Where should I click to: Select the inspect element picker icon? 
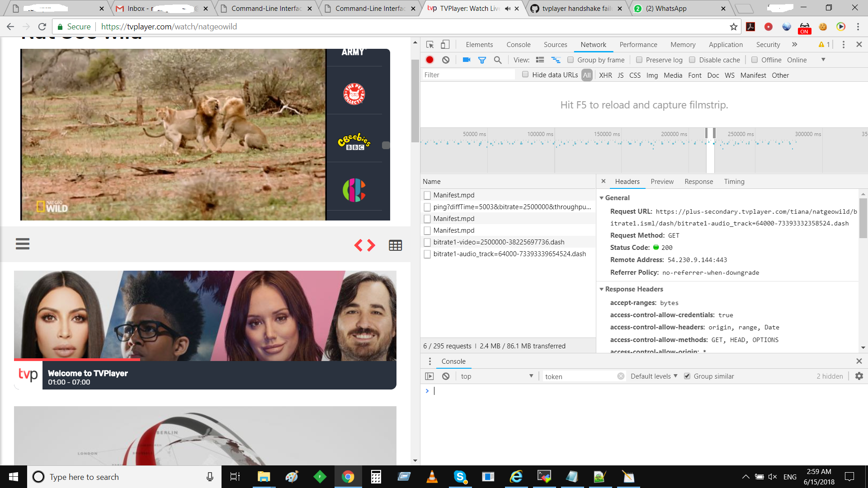point(430,44)
